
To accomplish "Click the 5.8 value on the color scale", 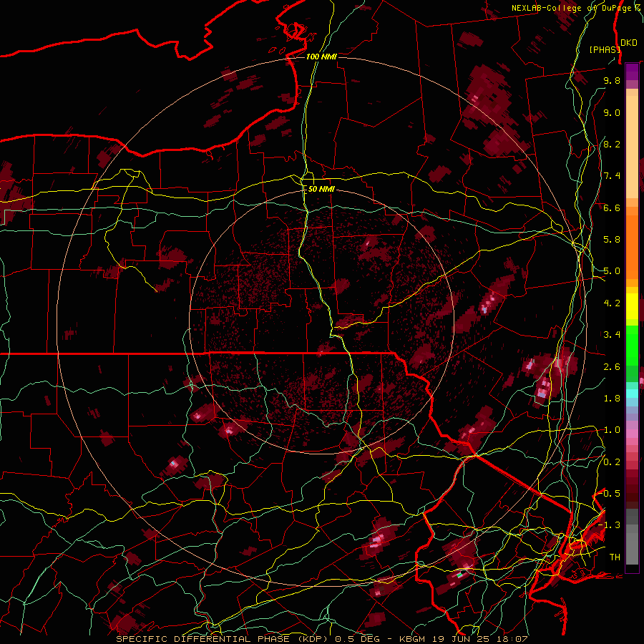I will pyautogui.click(x=612, y=240).
